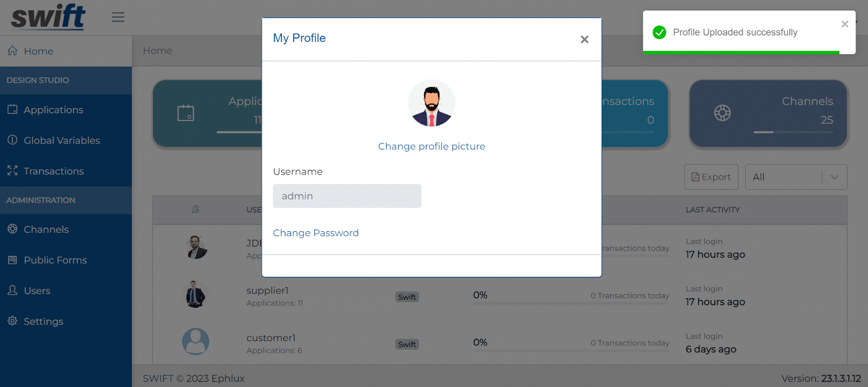Click the Channels card lifebuoy icon
This screenshot has height=387, width=868.
coord(722,113)
